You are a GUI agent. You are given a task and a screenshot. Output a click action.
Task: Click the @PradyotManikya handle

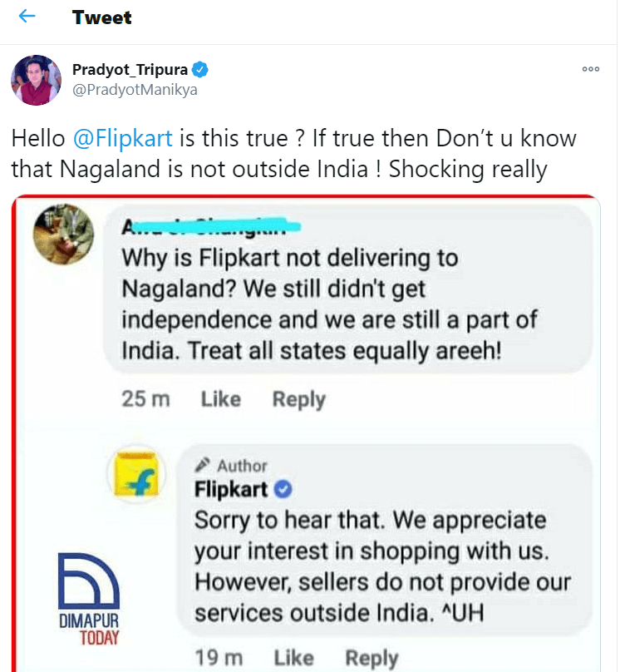(135, 89)
